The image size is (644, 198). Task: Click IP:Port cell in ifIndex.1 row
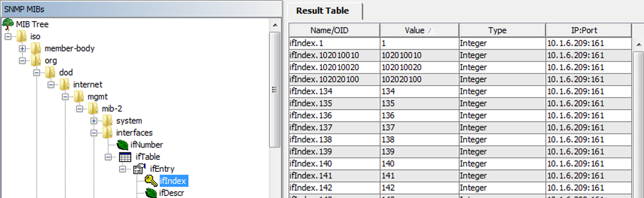(588, 43)
